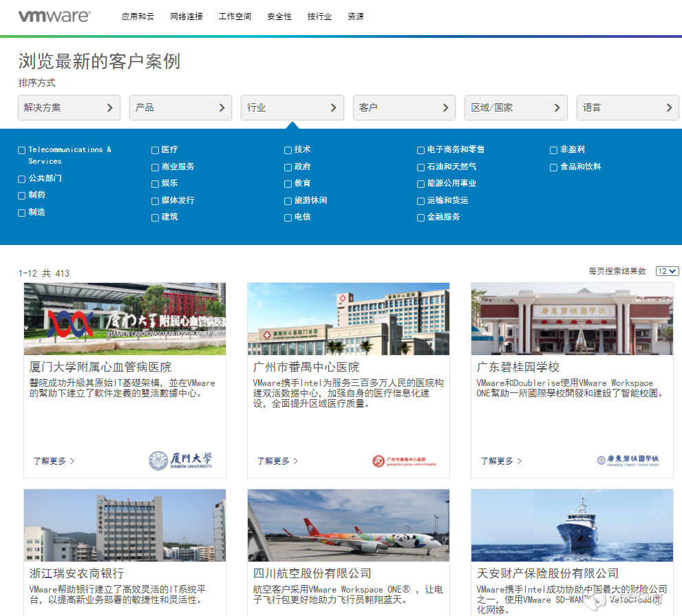Check the 制造 checkbox
Screen dimensions: 682x616
point(21,213)
